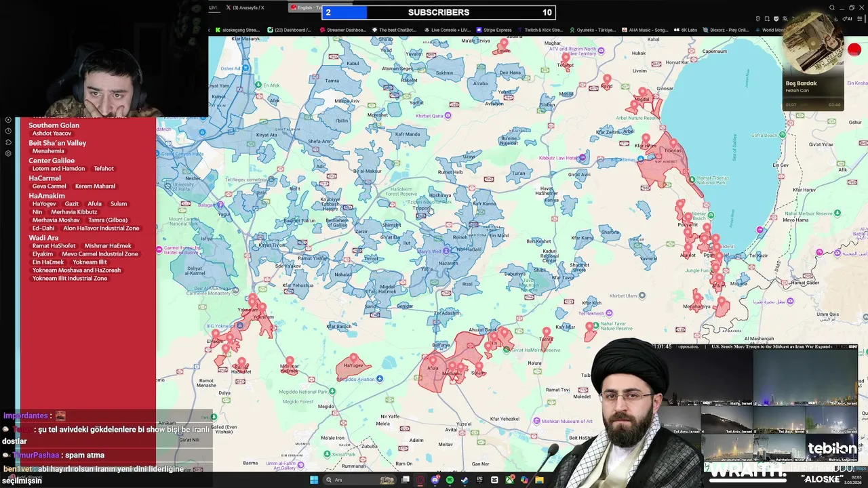
Task: Click 'Gofra Beach' map marker
Action: 782,135
